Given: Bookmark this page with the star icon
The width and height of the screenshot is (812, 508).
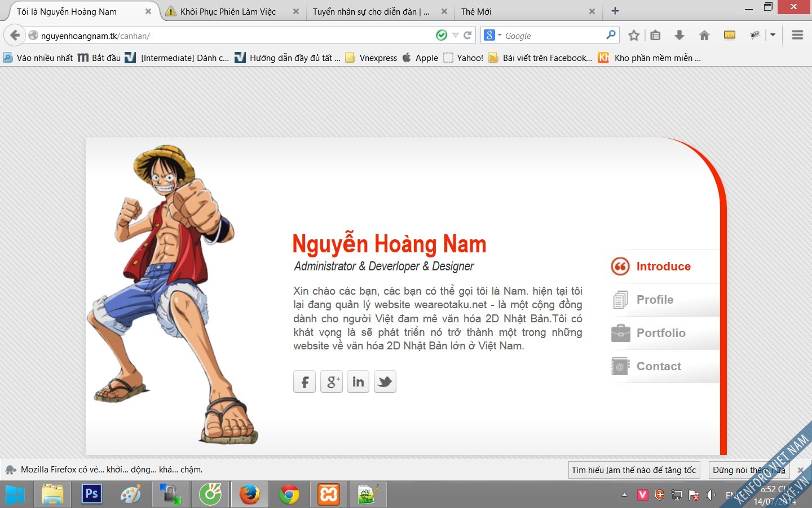Looking at the screenshot, I should [x=634, y=36].
